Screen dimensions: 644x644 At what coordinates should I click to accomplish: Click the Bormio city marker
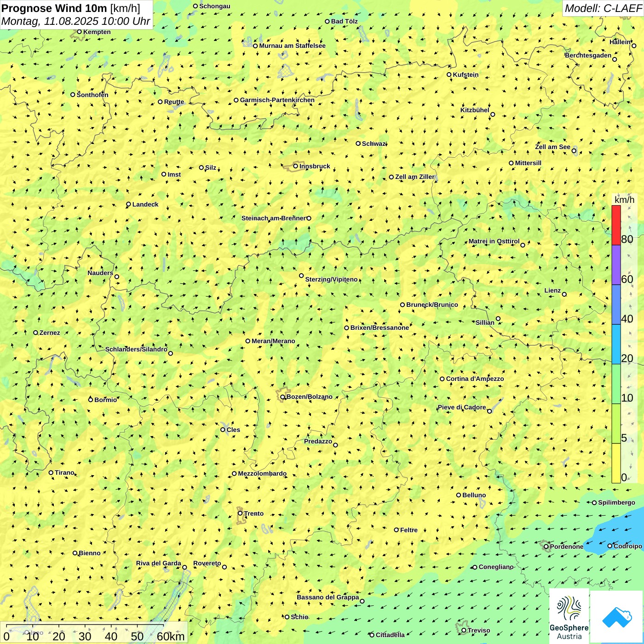pos(91,400)
